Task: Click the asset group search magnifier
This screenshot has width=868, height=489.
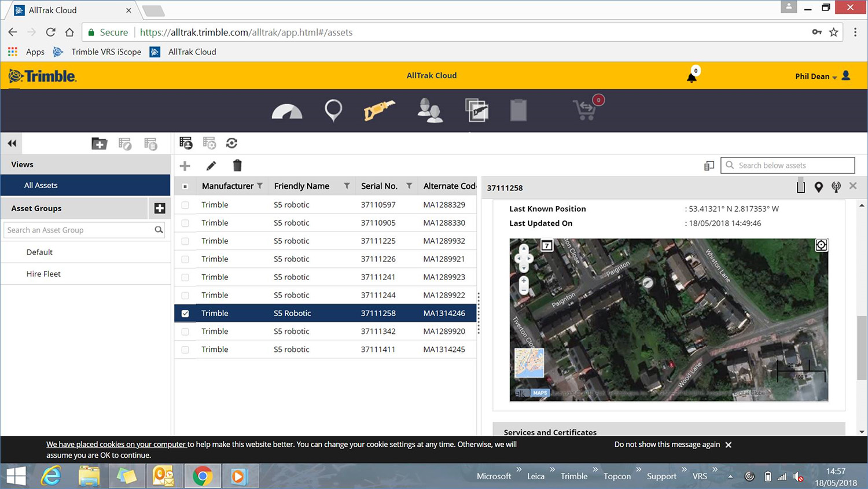Action: 159,230
